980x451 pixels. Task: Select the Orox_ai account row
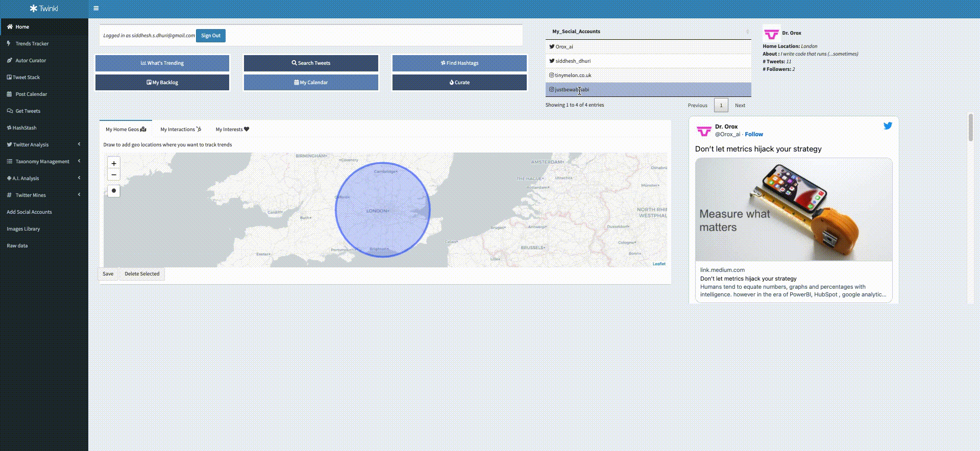(648, 46)
